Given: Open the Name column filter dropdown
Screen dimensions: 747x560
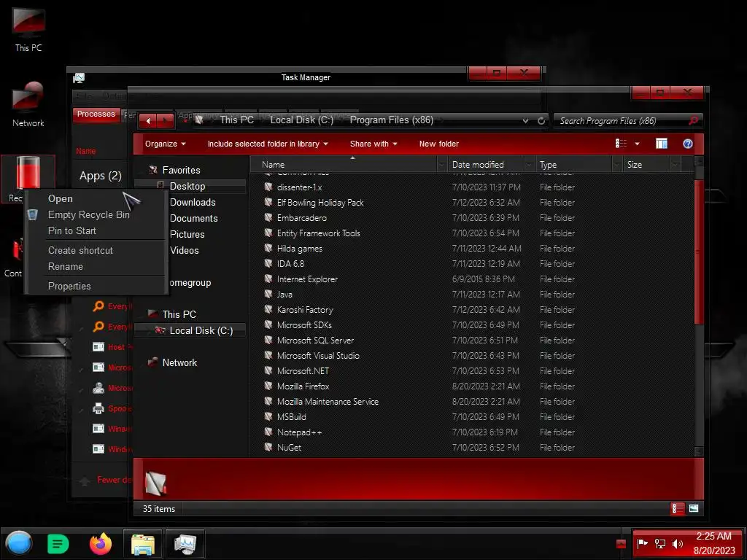Looking at the screenshot, I should pyautogui.click(x=441, y=165).
